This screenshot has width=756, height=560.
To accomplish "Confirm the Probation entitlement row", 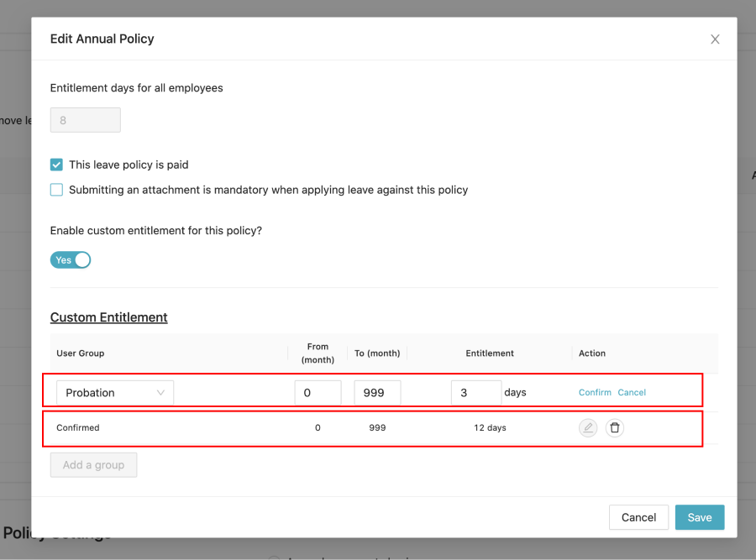I will click(595, 392).
